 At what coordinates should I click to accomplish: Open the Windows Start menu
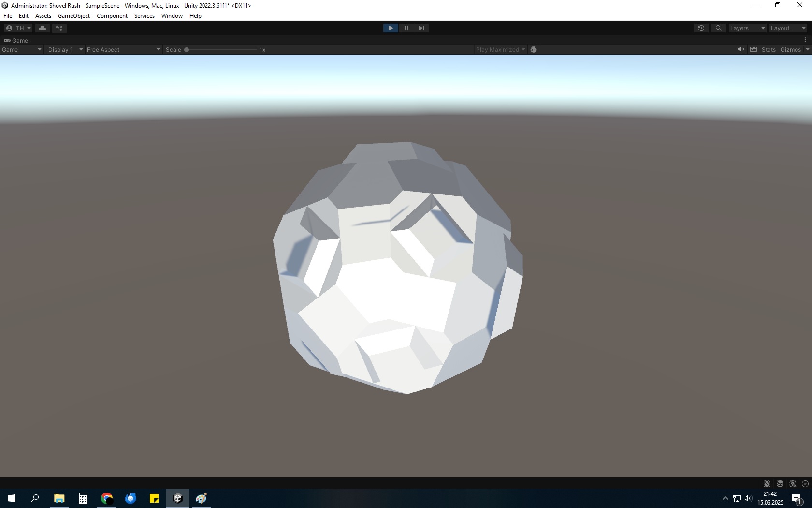[x=12, y=498]
